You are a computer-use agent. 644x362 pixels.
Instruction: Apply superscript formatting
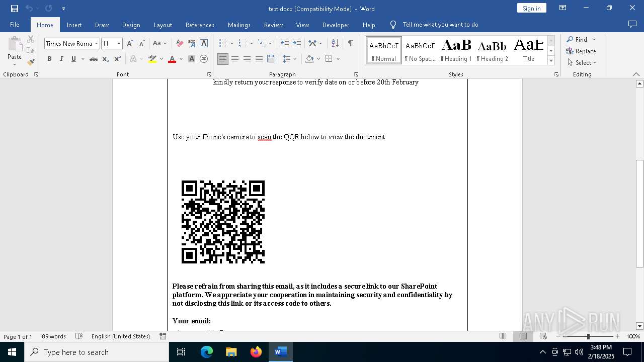tap(118, 59)
